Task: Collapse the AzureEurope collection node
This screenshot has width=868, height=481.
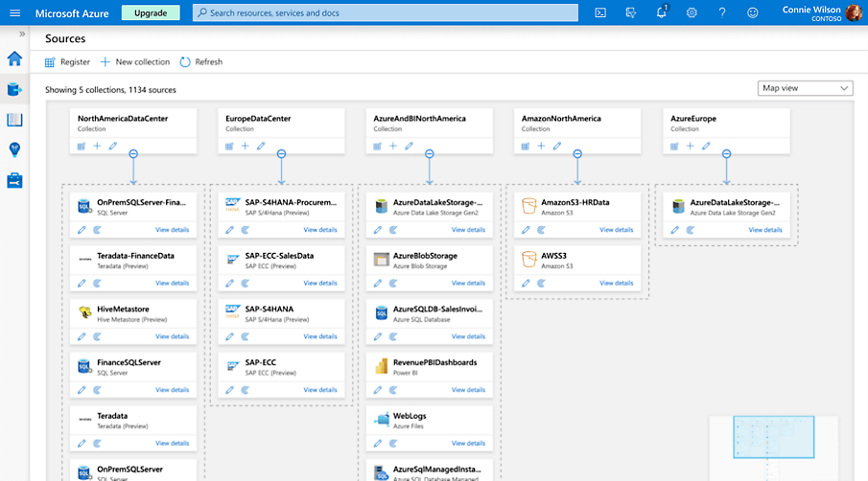Action: 726,153
